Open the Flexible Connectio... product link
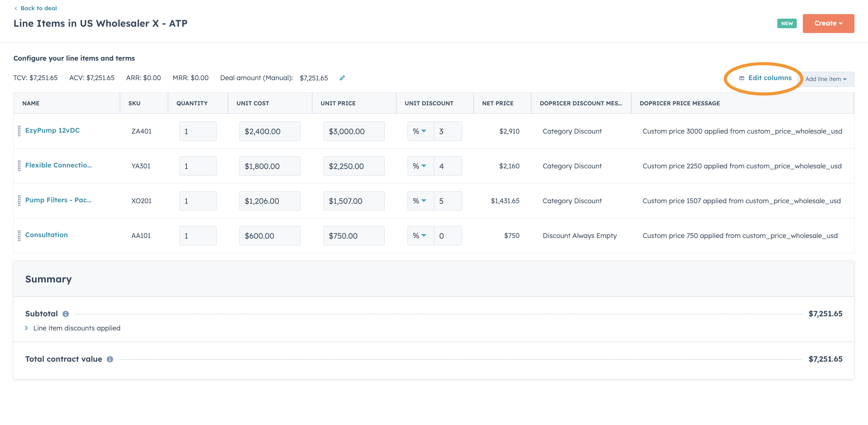 (58, 165)
